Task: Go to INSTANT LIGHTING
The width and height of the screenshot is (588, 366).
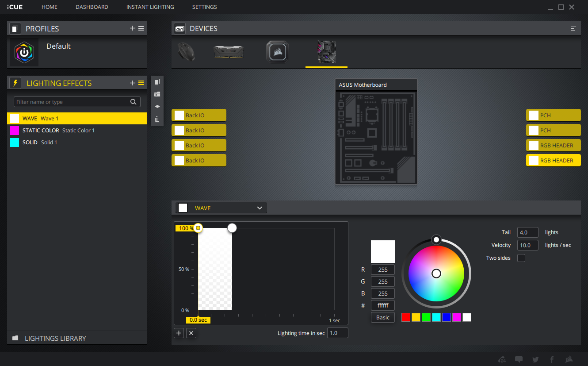Action: pyautogui.click(x=150, y=7)
